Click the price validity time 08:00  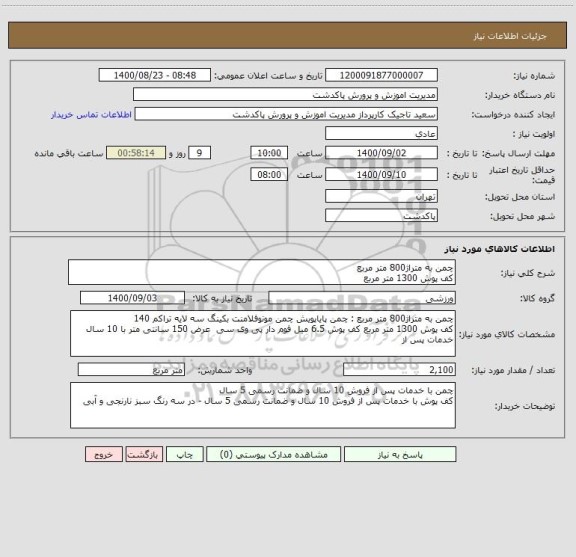pyautogui.click(x=269, y=174)
